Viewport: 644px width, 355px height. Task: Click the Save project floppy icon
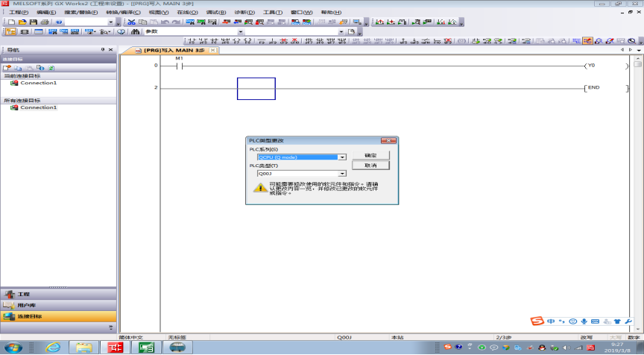34,22
